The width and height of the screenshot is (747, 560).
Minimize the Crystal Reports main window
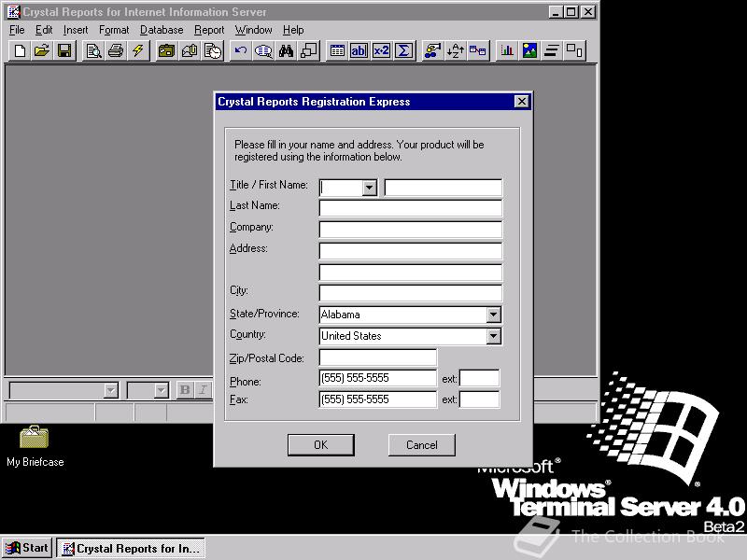[x=556, y=12]
